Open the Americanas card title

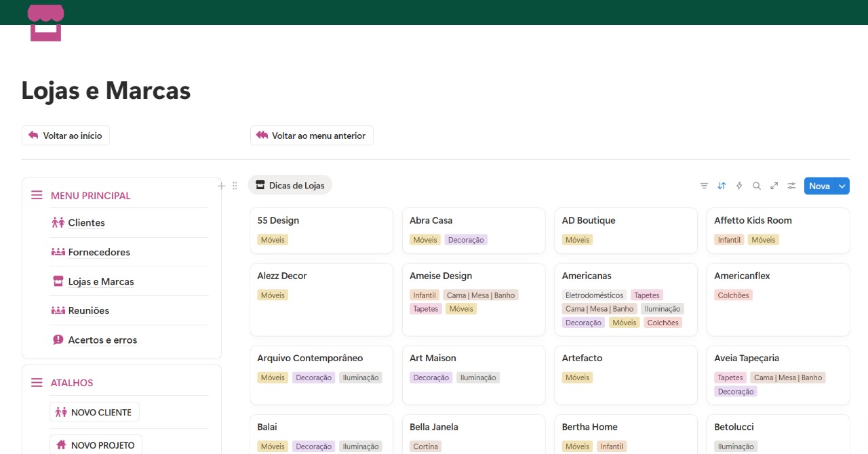[x=587, y=276]
